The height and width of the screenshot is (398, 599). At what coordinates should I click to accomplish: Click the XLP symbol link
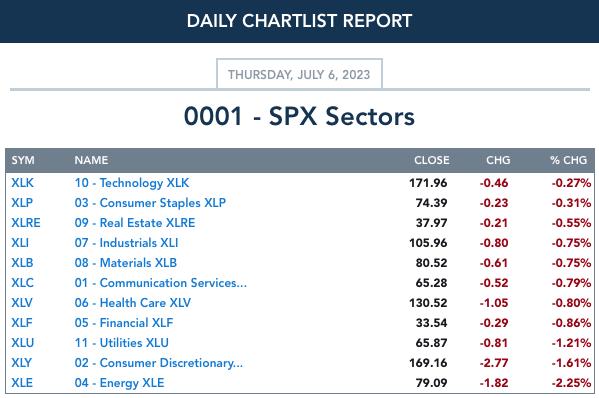pos(22,203)
